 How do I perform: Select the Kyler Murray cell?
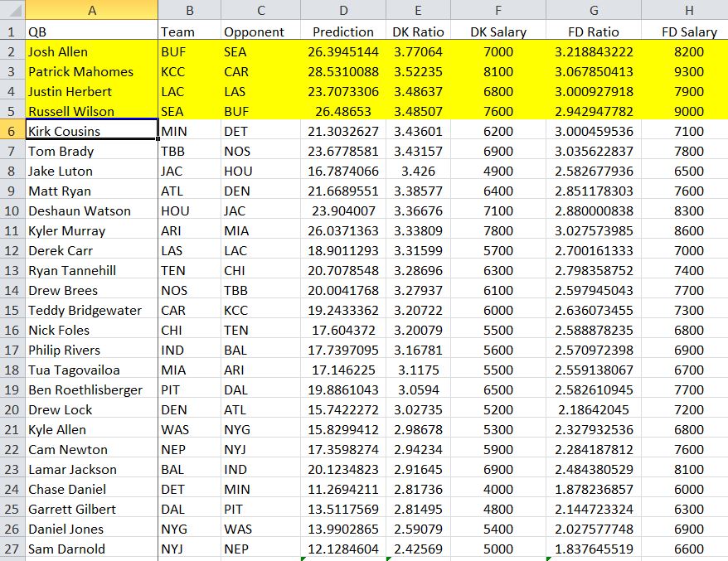point(92,230)
